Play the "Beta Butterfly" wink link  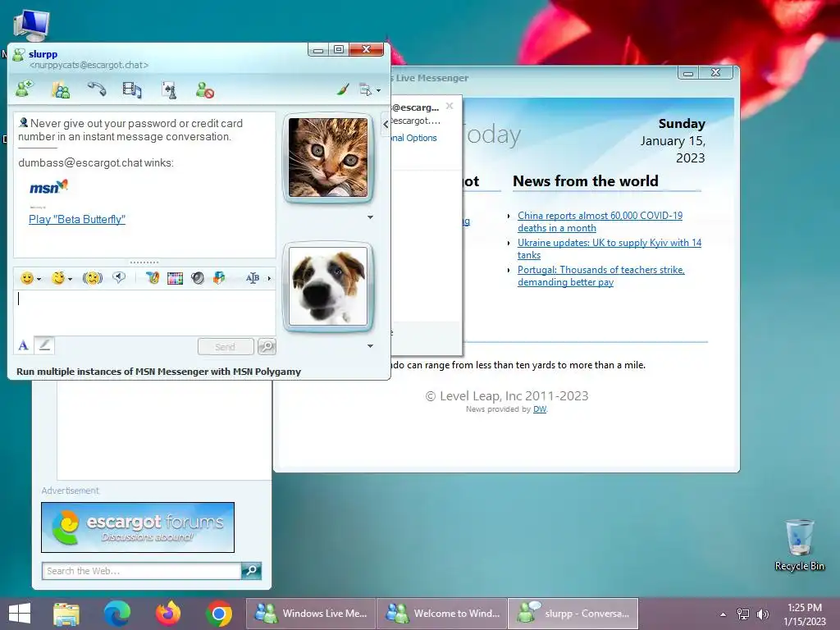click(x=77, y=219)
